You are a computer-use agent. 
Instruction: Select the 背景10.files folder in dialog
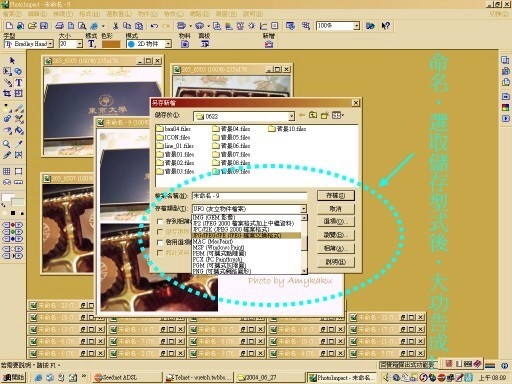(x=287, y=129)
